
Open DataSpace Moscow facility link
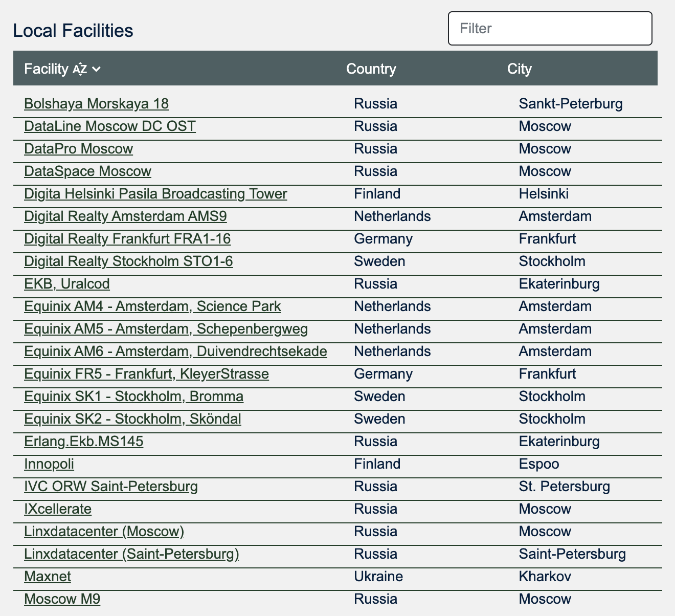87,171
